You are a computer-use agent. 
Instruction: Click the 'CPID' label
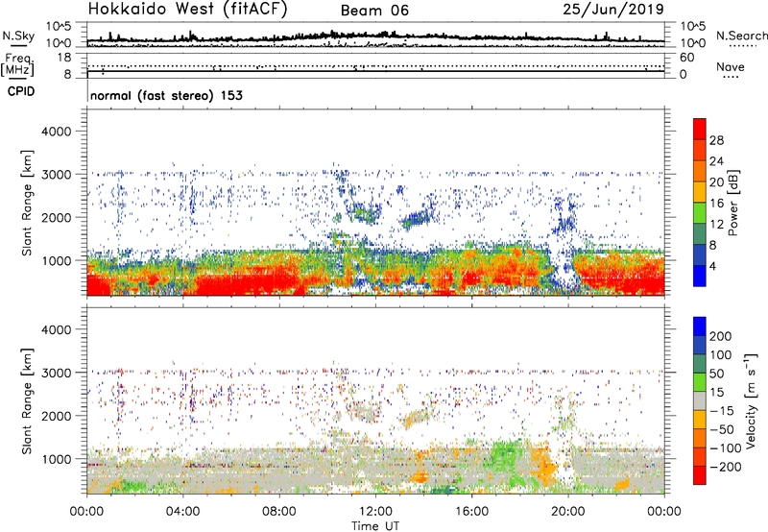click(21, 91)
